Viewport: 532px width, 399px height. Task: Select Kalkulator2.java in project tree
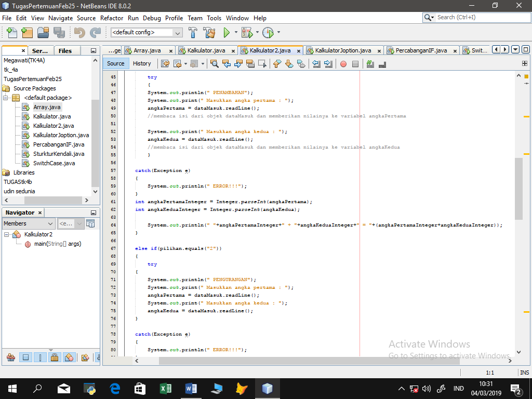point(54,126)
